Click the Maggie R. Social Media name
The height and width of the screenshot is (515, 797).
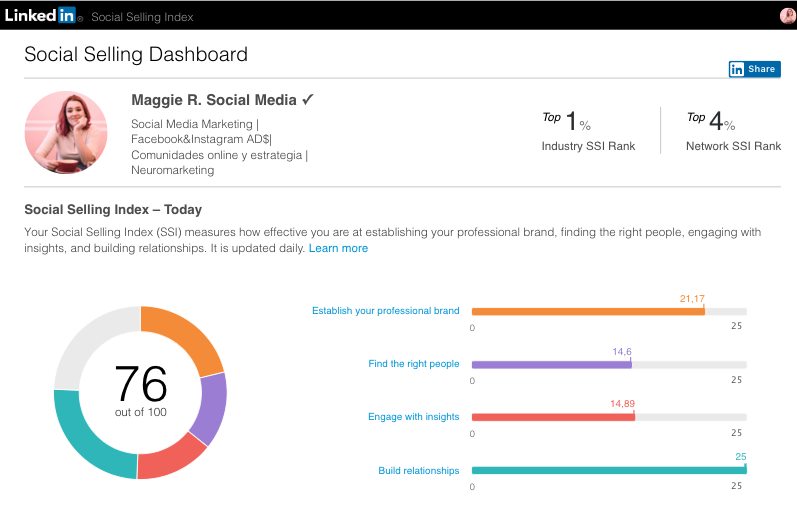[222, 100]
